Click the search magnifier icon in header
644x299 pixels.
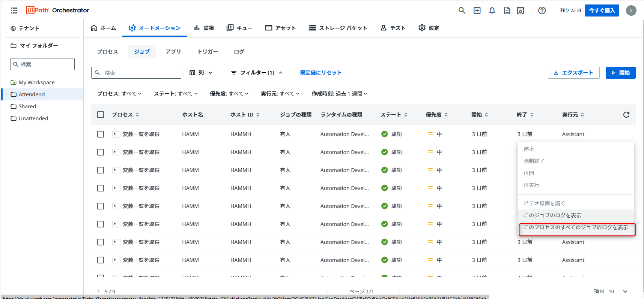462,10
